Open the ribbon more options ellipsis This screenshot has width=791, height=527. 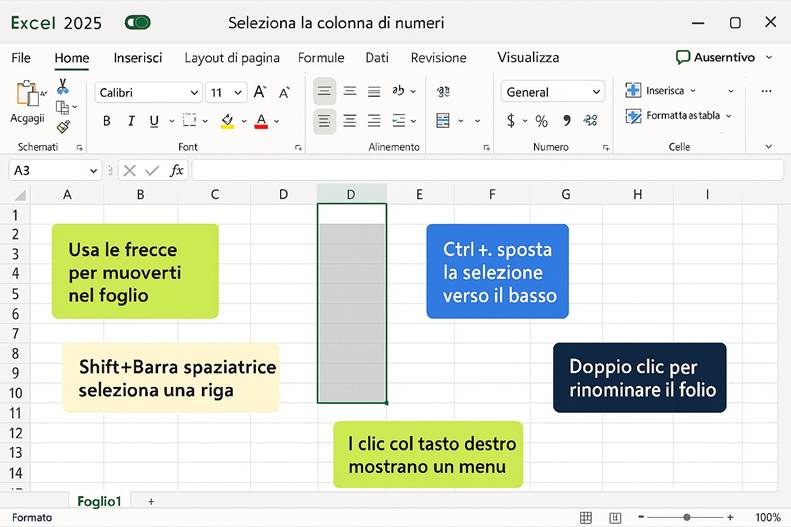767,91
